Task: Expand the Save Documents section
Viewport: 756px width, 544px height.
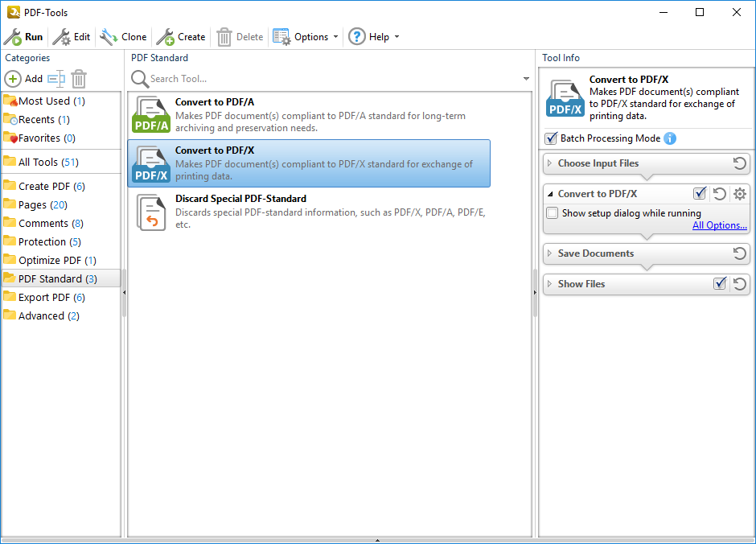Action: [550, 253]
